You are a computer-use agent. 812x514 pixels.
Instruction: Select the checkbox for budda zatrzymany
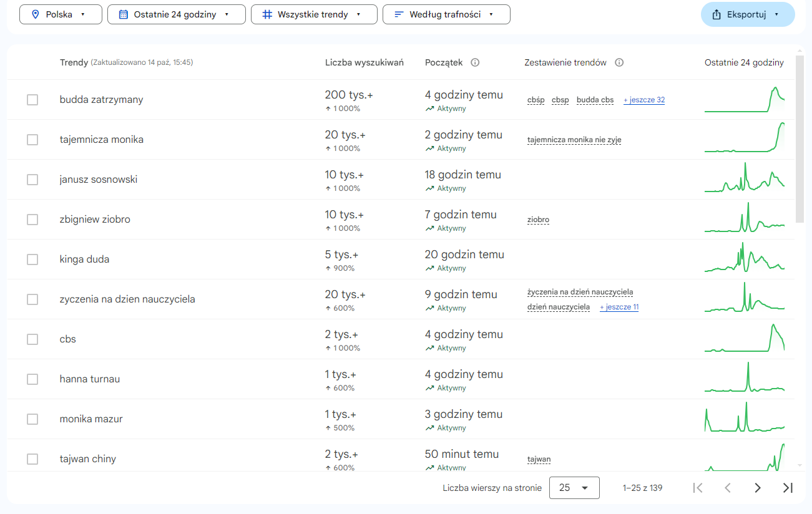pyautogui.click(x=32, y=99)
